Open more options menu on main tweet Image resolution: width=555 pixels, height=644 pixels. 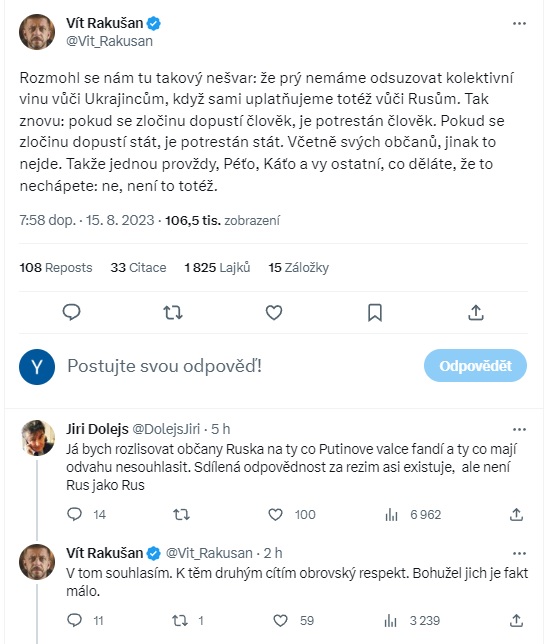pos(519,23)
